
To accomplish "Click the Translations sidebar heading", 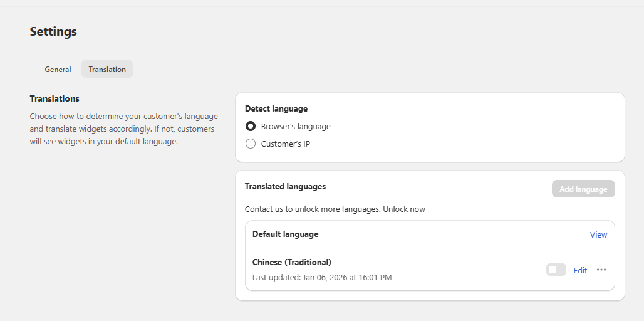I will [55, 98].
